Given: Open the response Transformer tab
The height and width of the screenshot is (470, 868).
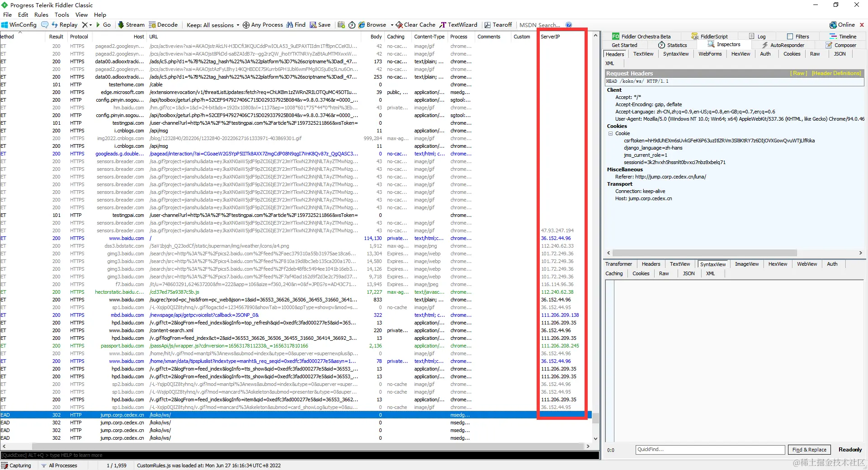Looking at the screenshot, I should [x=618, y=264].
